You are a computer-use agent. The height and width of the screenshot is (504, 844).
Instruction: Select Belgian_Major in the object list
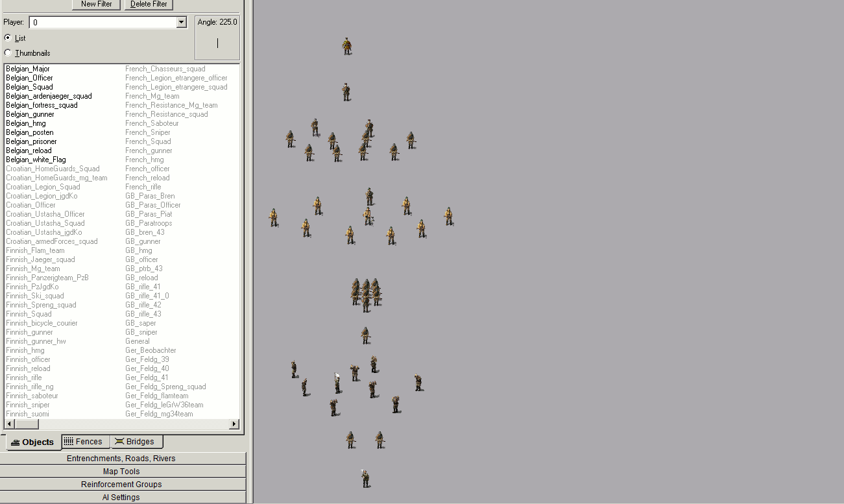pyautogui.click(x=28, y=69)
